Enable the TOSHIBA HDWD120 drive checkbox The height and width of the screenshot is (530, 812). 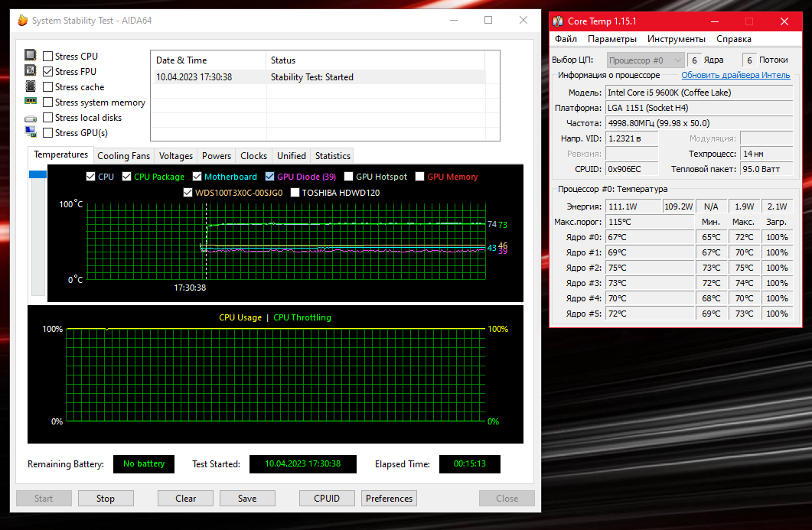295,193
